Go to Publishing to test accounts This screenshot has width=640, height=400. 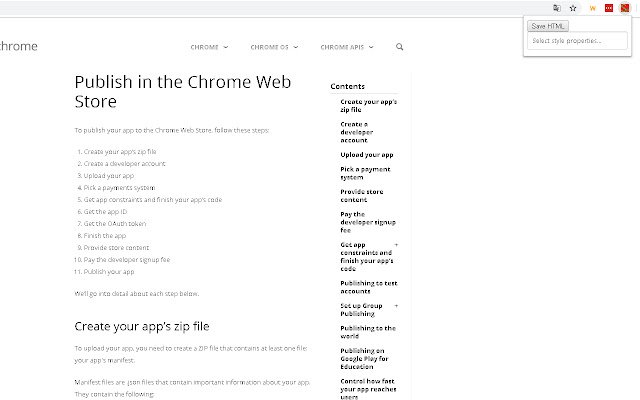(x=369, y=287)
